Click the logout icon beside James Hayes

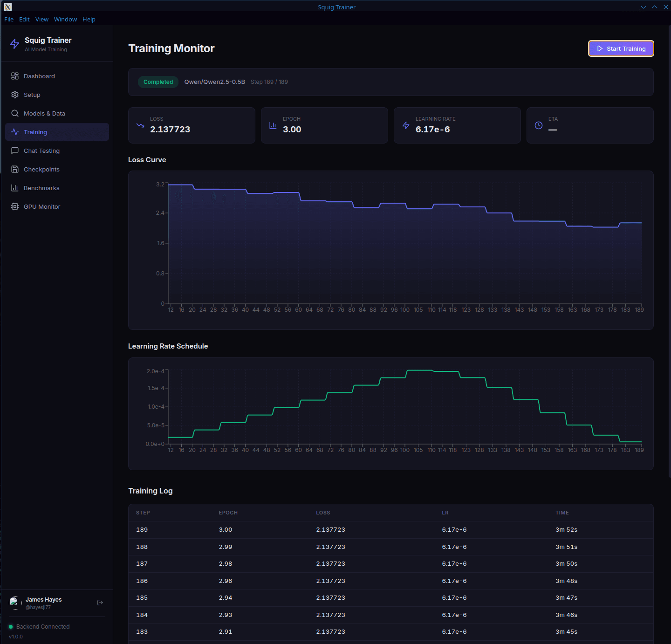click(x=100, y=603)
